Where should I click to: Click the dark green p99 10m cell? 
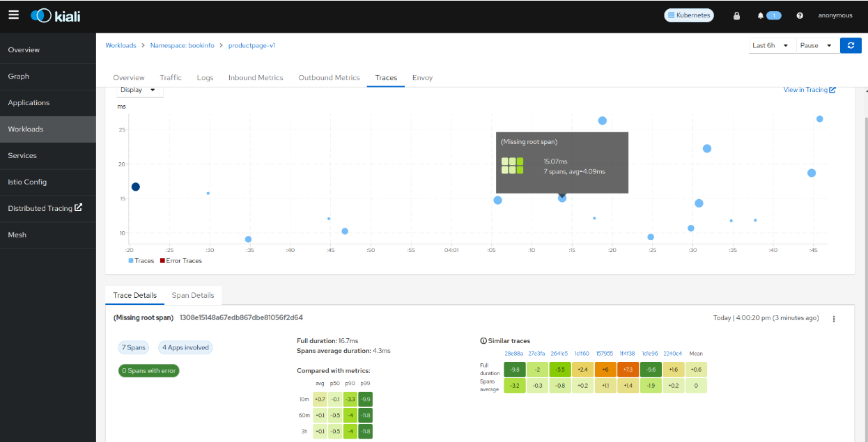365,400
